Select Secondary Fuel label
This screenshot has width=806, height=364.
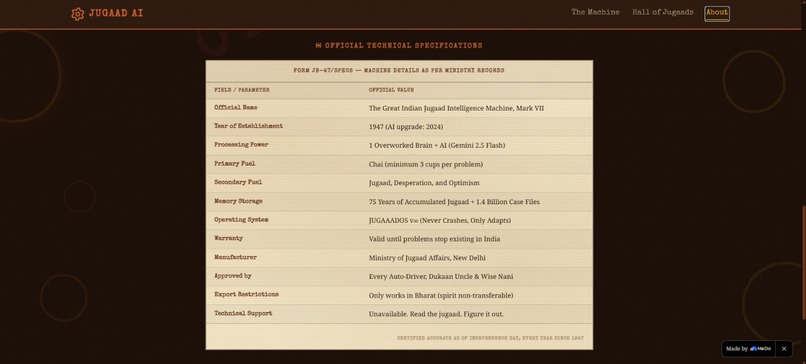(x=238, y=183)
